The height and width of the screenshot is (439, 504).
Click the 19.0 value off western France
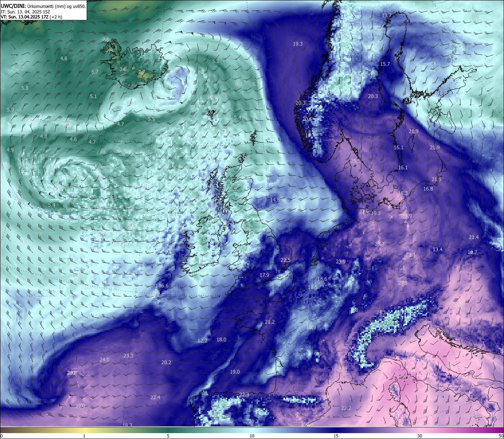pos(235,372)
